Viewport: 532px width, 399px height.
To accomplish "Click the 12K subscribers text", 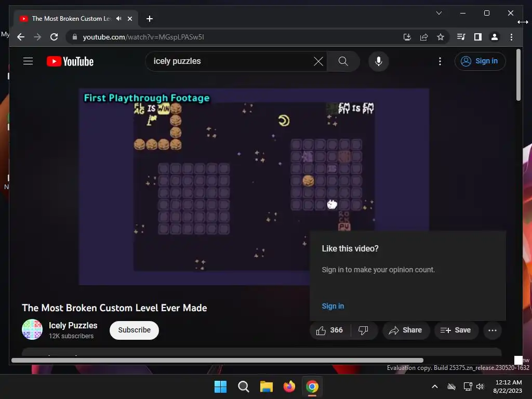I will (71, 336).
